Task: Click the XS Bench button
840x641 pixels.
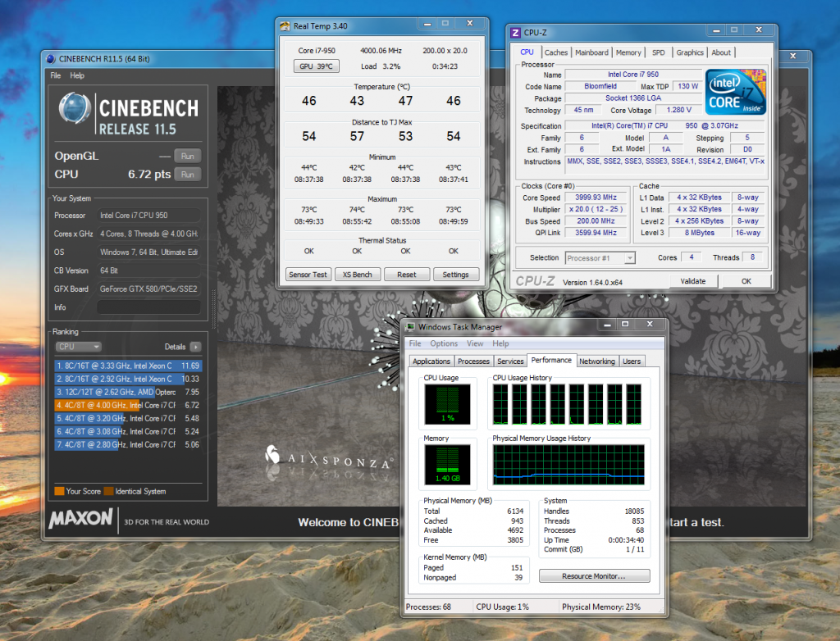Action: (x=358, y=274)
